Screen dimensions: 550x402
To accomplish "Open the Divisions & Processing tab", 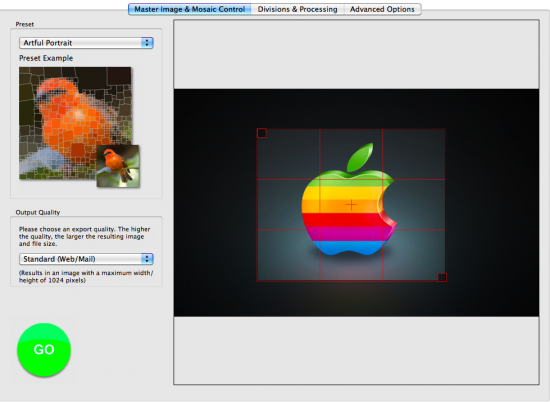I will [x=297, y=9].
